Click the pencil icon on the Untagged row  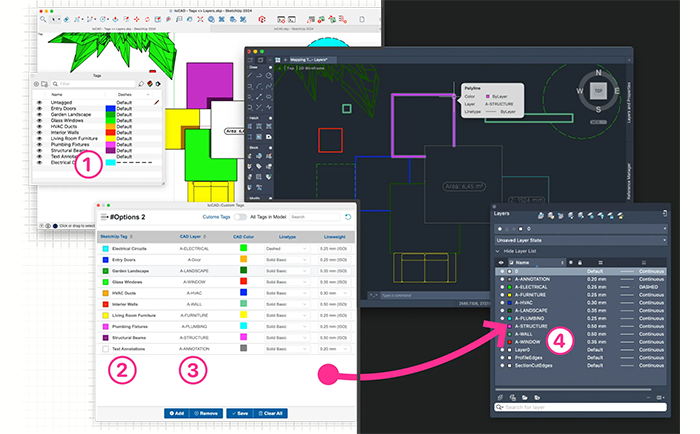pos(156,102)
